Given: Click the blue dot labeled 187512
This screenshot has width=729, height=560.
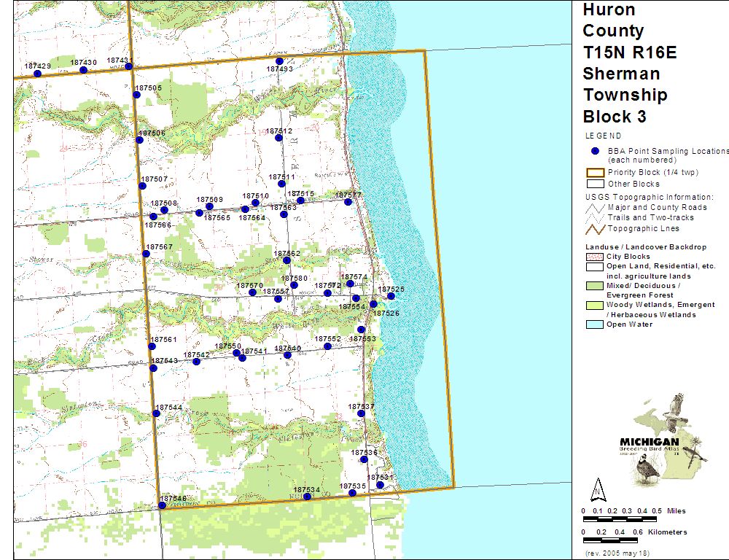Looking at the screenshot, I should click(278, 138).
